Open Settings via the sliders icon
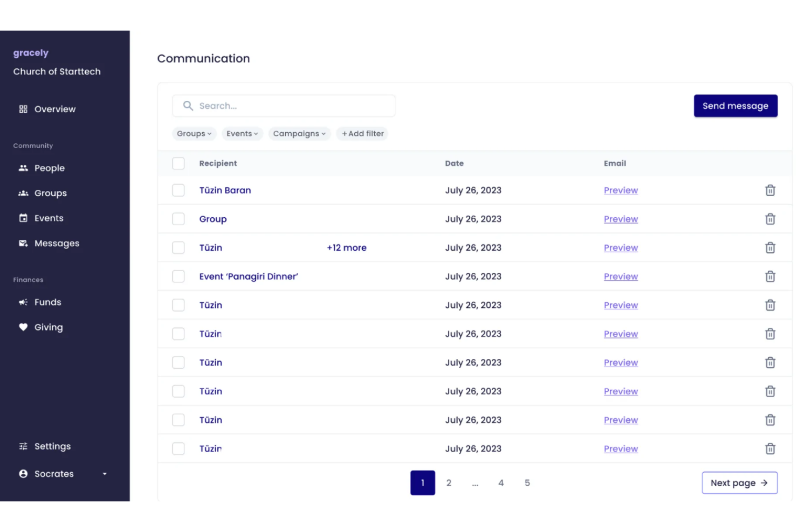 (23, 446)
